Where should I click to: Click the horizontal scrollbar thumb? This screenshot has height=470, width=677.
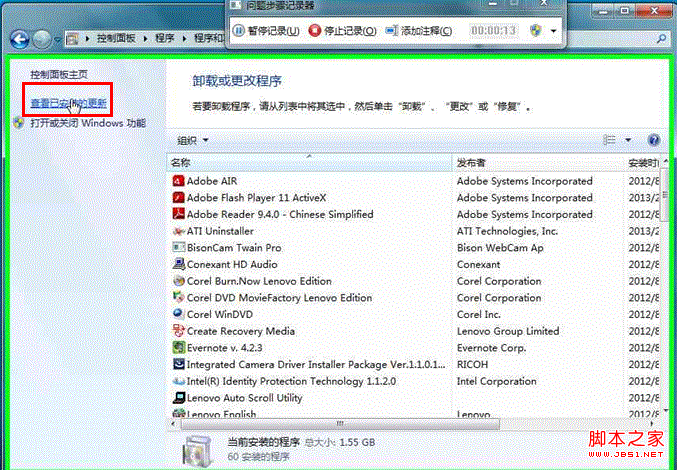point(340,424)
